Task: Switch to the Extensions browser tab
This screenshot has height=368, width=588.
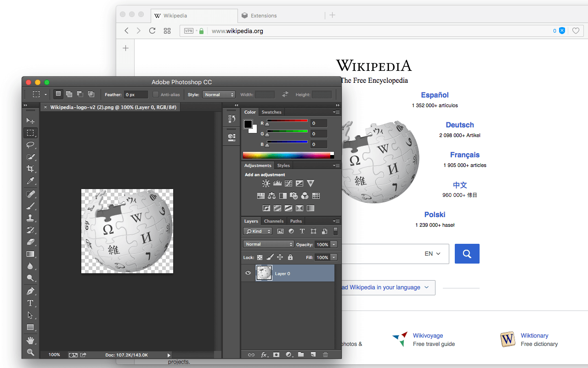Action: click(281, 16)
